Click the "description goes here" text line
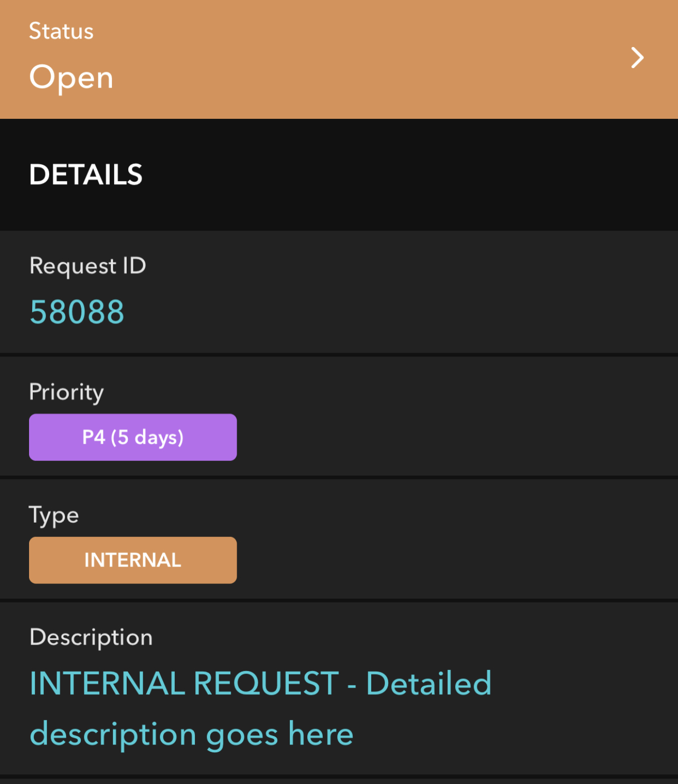678x784 pixels. click(191, 734)
